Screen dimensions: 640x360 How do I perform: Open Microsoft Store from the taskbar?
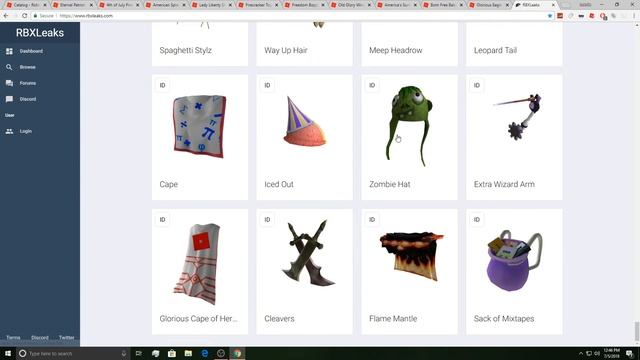pyautogui.click(x=172, y=353)
